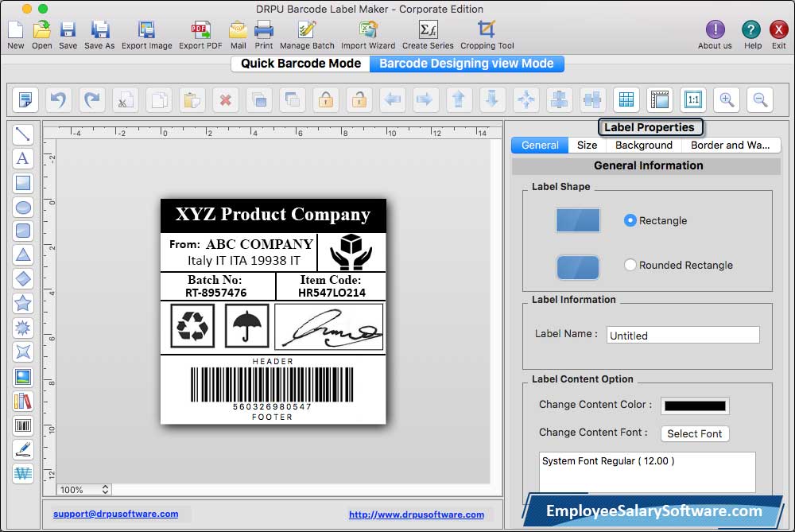Screen dimensions: 795x532
Task: Click the rectangle shape preview thumbnail
Action: click(x=577, y=220)
